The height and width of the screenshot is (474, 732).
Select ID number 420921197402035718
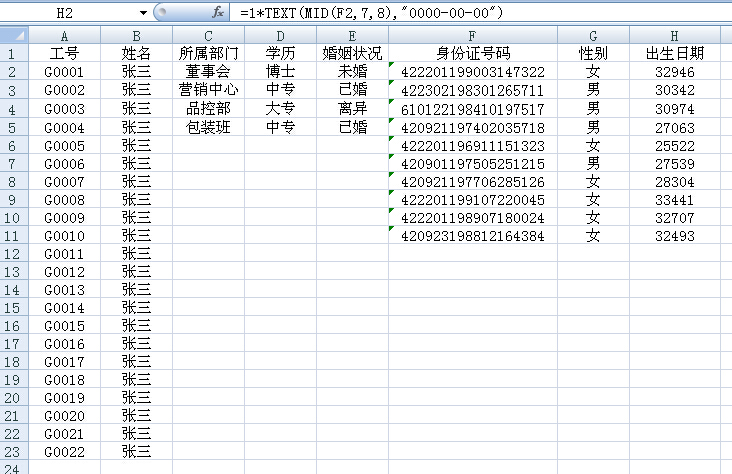tap(472, 127)
